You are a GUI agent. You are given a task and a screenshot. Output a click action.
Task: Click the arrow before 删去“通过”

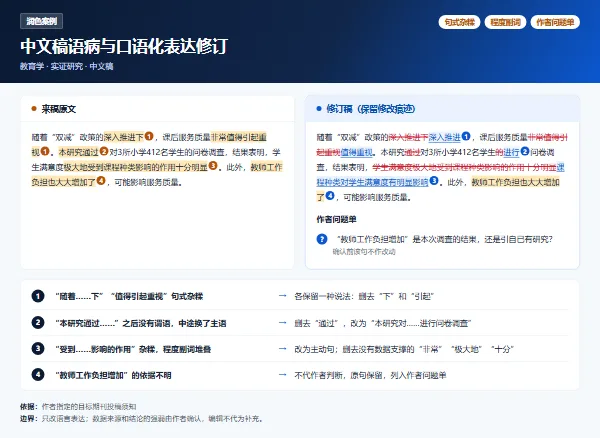[x=283, y=322]
